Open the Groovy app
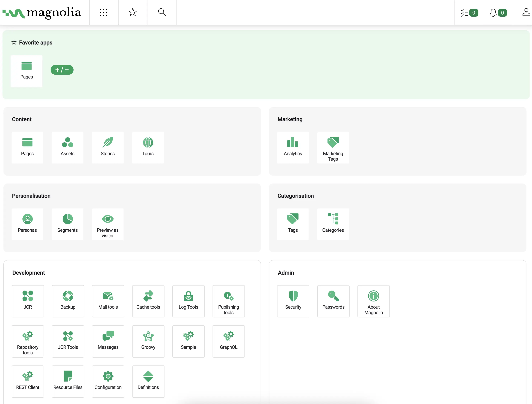Viewport: 532px width, 404px height. [148, 341]
